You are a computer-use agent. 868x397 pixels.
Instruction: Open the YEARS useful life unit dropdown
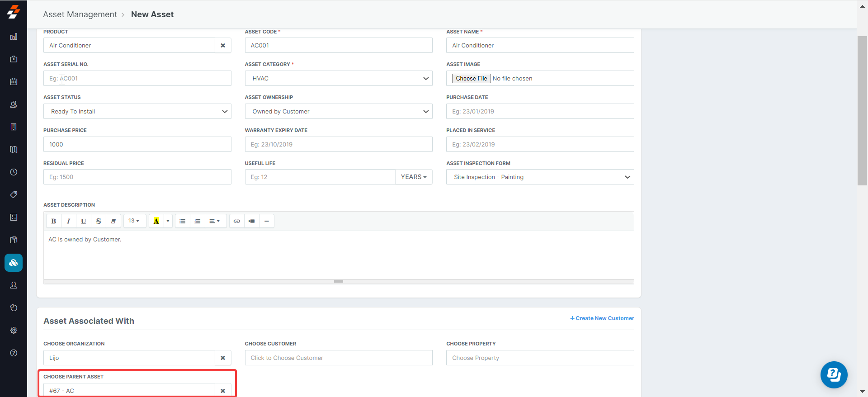(x=414, y=177)
